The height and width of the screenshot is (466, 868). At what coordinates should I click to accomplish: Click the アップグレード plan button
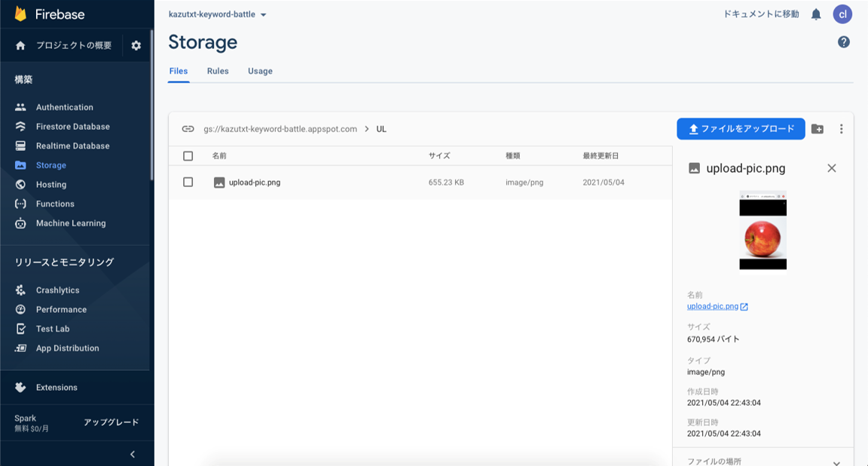(111, 422)
